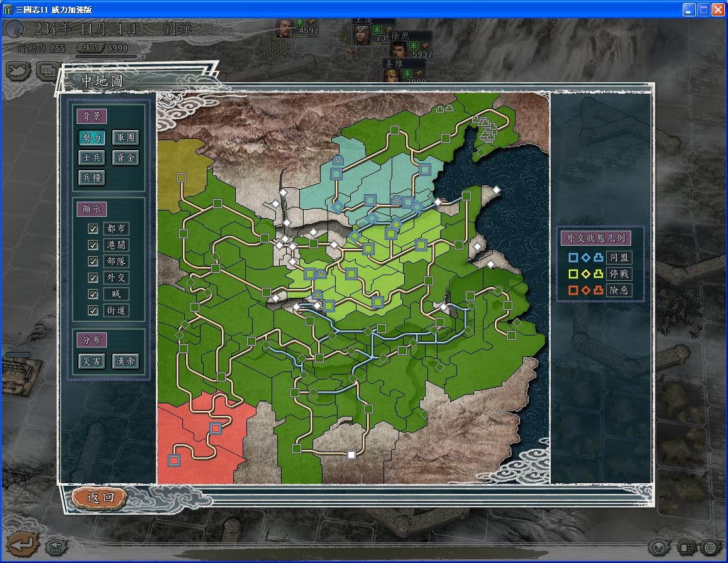Click the 同盟 legend label

tap(619, 258)
